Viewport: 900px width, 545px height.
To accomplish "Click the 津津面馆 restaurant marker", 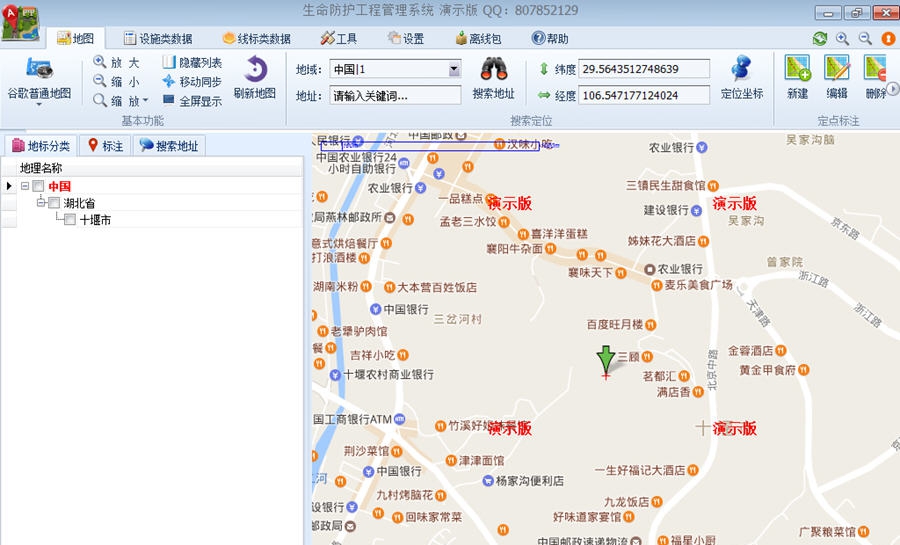I will (x=451, y=461).
